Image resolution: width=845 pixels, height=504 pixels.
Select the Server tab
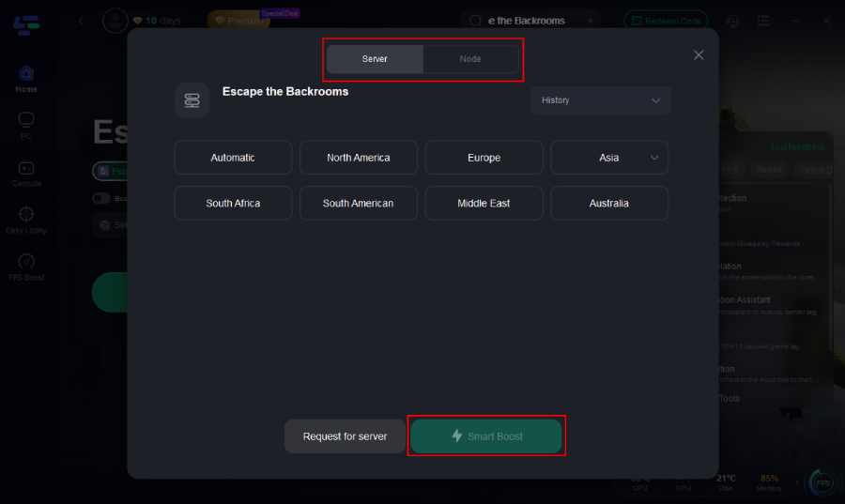click(x=375, y=59)
